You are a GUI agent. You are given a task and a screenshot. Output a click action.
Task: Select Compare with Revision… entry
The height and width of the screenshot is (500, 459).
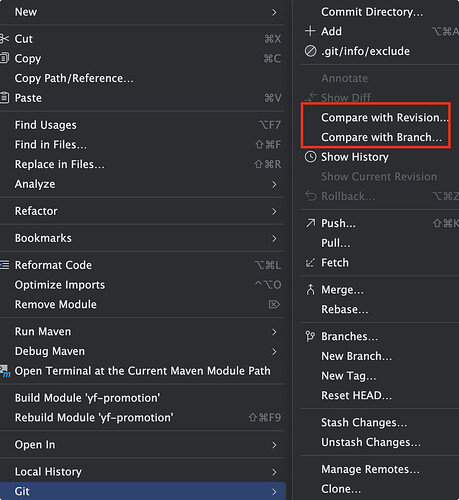click(385, 117)
